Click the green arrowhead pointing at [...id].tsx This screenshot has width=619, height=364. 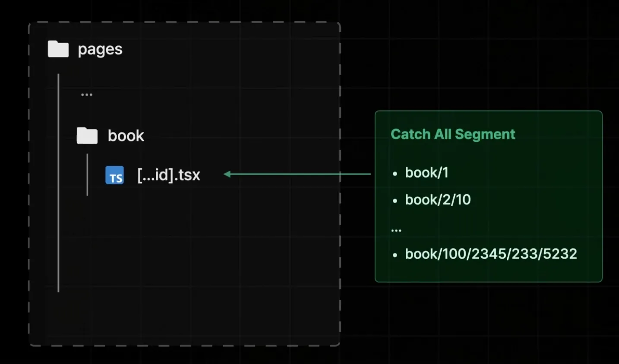[x=227, y=174]
